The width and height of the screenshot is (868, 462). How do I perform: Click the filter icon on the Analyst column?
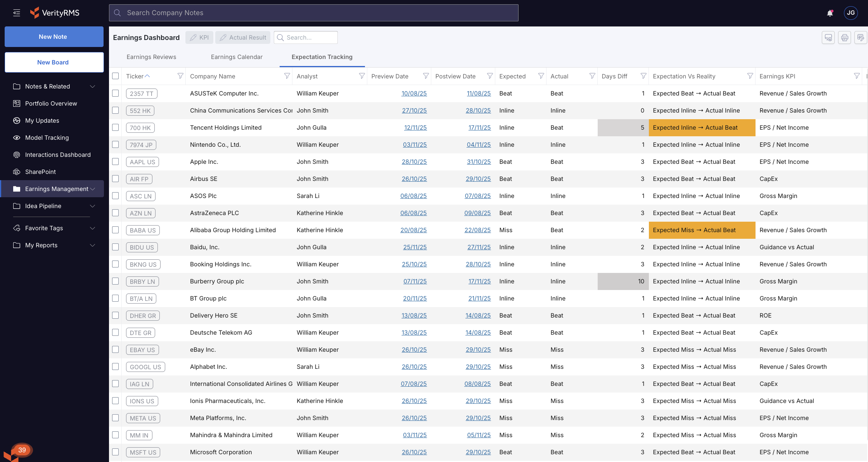coord(361,76)
